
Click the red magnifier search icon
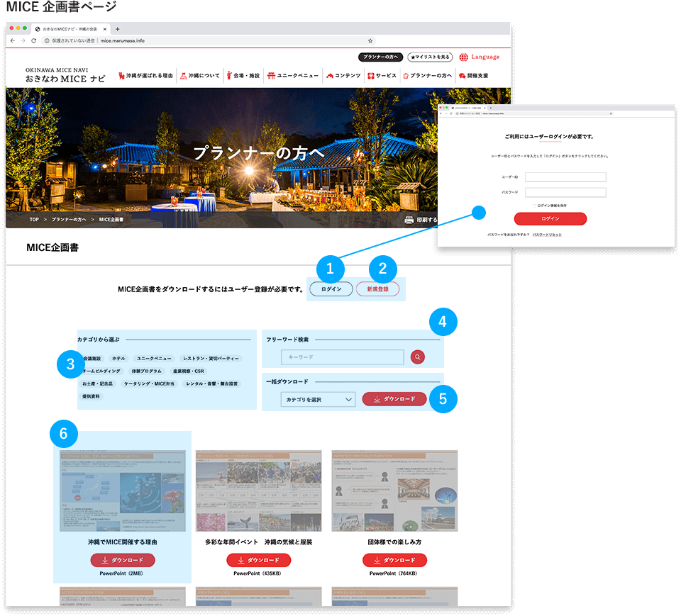coord(417,357)
